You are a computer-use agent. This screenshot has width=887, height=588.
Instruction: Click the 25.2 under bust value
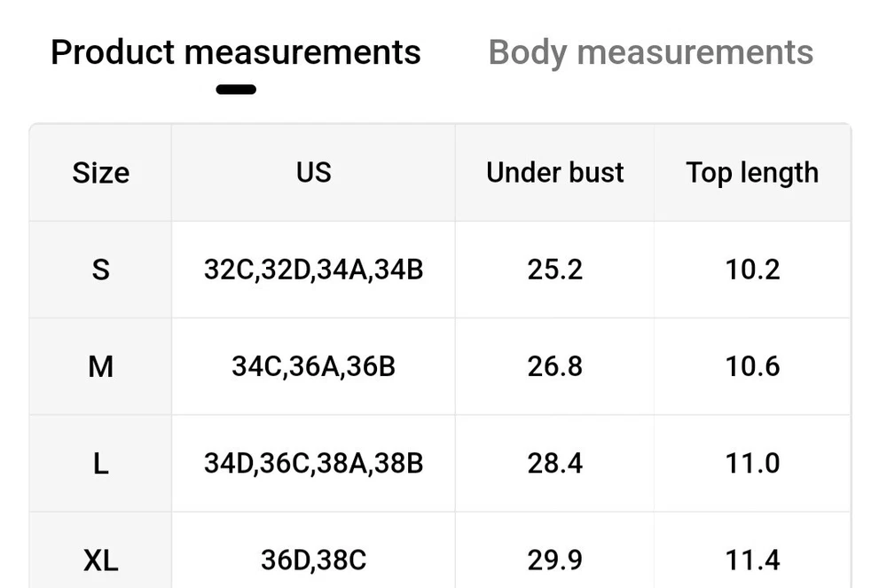point(555,270)
